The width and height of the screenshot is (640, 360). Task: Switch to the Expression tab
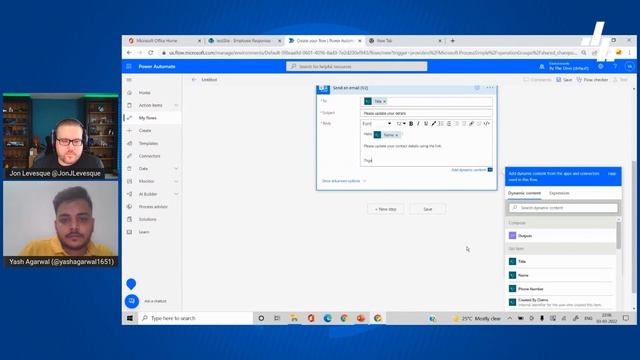pyautogui.click(x=559, y=193)
